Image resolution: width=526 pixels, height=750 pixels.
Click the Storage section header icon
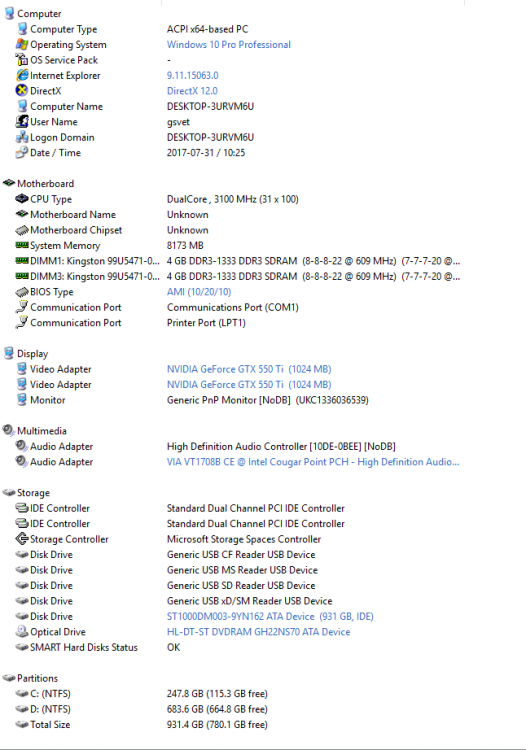point(9,492)
